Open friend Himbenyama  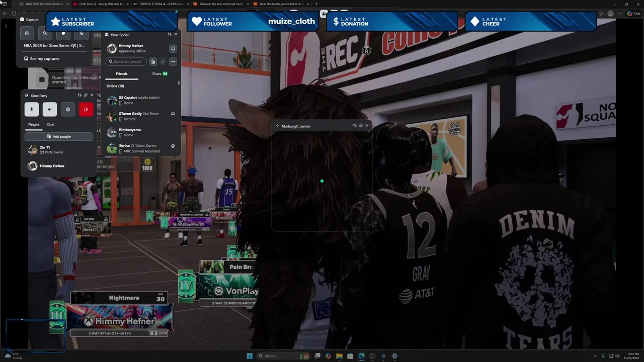point(141,132)
